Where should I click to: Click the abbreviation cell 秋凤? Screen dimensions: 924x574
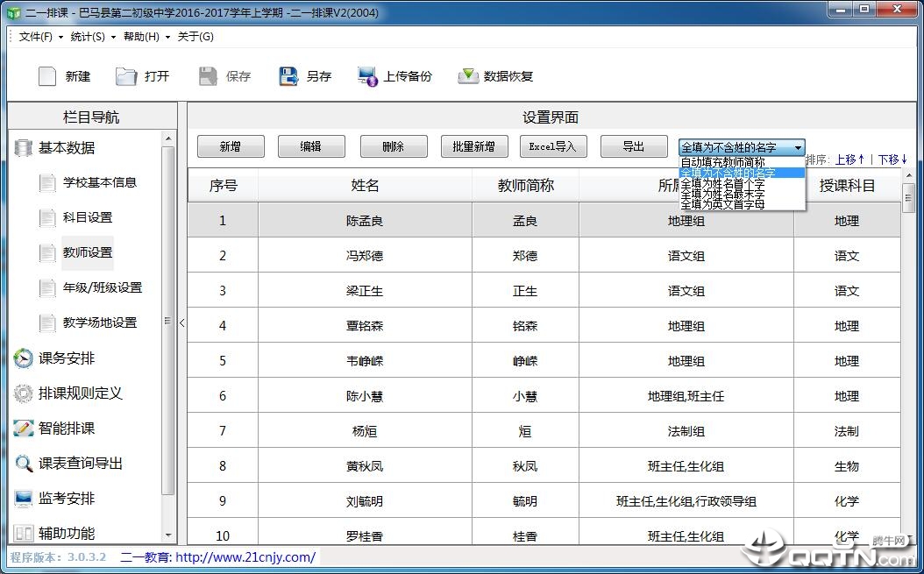(525, 466)
